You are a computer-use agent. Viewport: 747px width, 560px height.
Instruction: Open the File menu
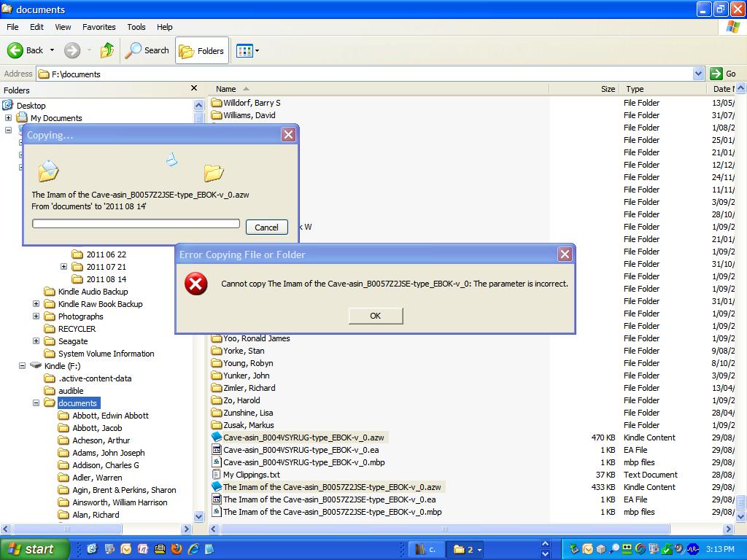click(x=12, y=27)
